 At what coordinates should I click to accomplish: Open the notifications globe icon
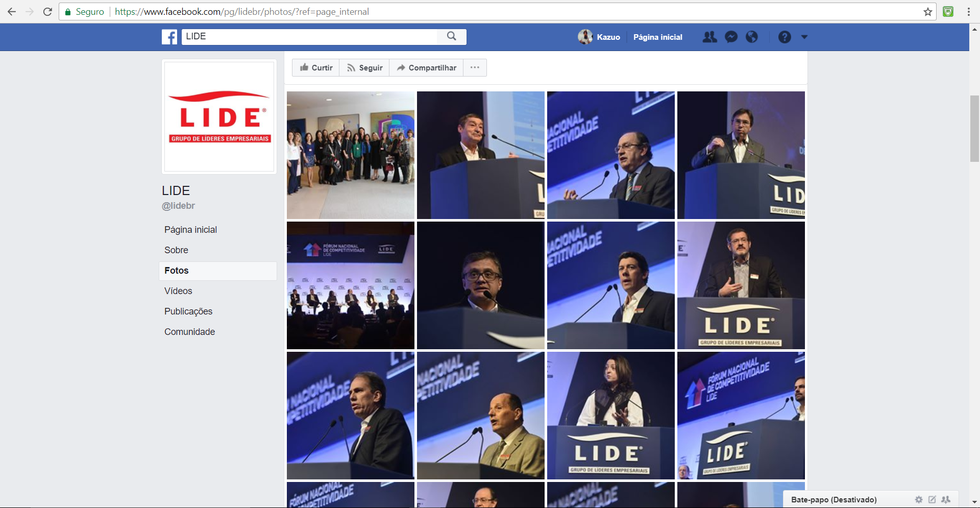point(751,37)
